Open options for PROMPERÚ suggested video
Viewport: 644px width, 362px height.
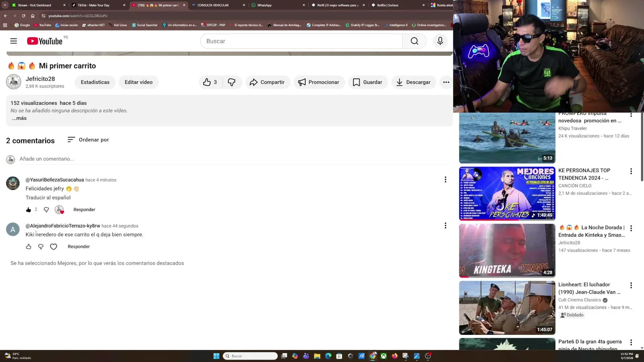[x=631, y=115]
